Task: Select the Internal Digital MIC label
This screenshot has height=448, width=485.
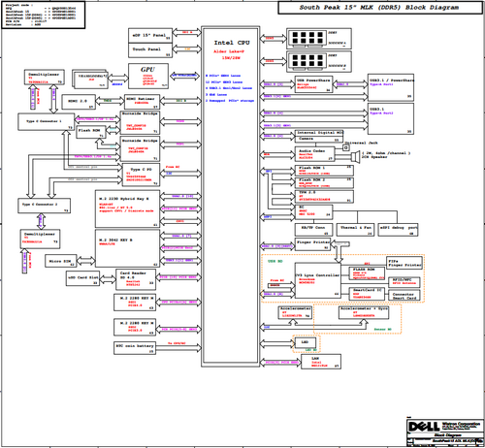Action: click(x=319, y=133)
